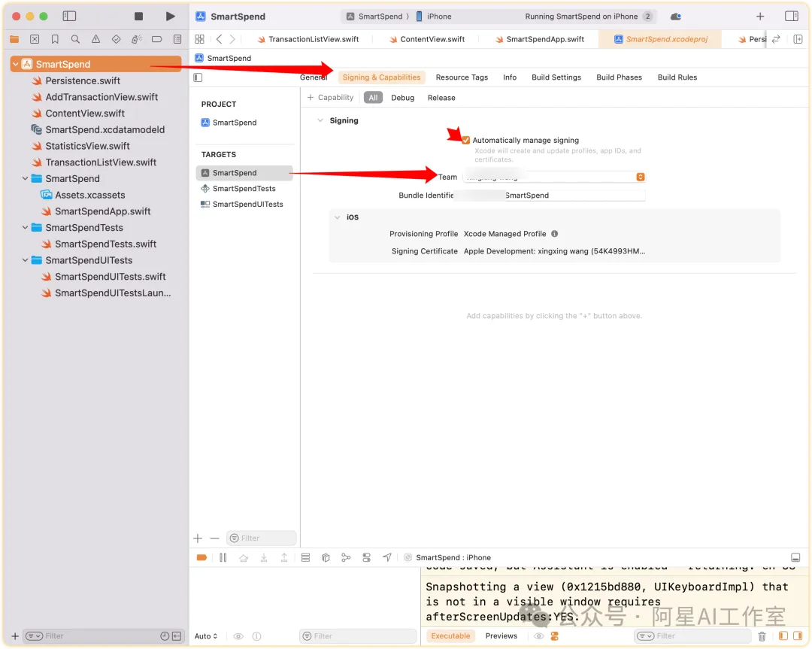This screenshot has width=812, height=649.
Task: Select the All configuration filter
Action: point(373,98)
